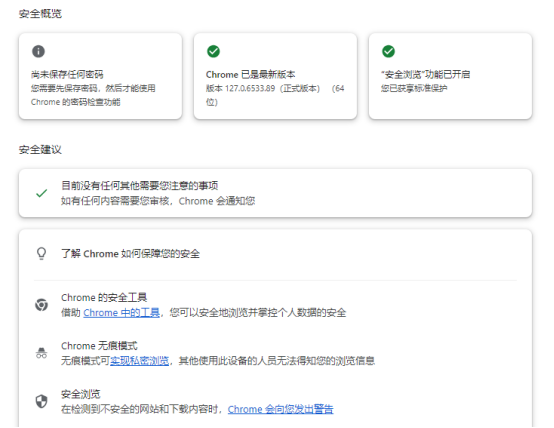Image resolution: width=554 pixels, height=428 pixels.
Task: Click the incognito icon beside Chrome 无痕模式
Action: pos(42,353)
